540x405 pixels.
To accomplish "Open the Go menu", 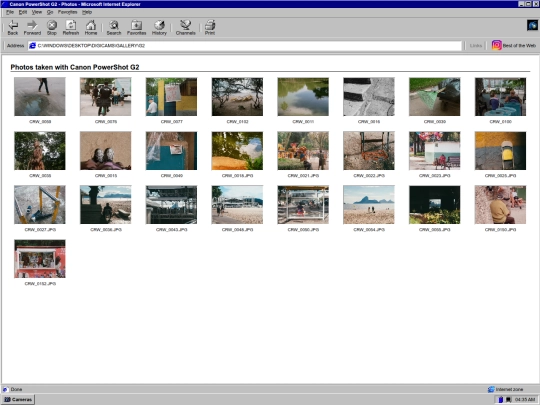I will point(50,12).
